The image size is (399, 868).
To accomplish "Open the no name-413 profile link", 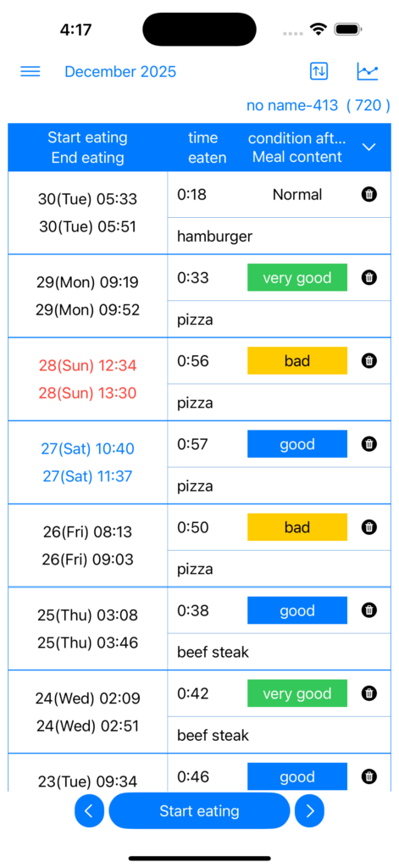I will click(x=319, y=105).
